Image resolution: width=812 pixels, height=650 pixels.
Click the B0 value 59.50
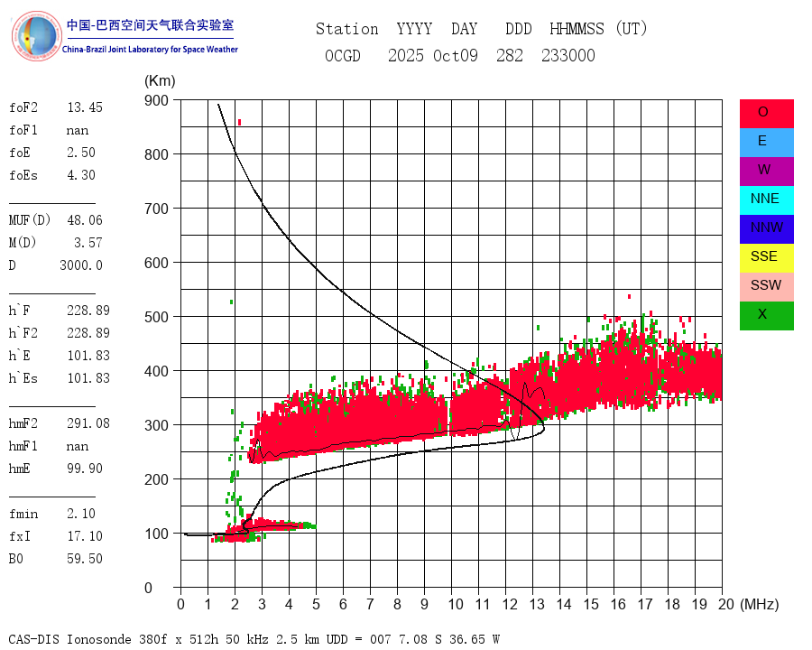tap(85, 559)
